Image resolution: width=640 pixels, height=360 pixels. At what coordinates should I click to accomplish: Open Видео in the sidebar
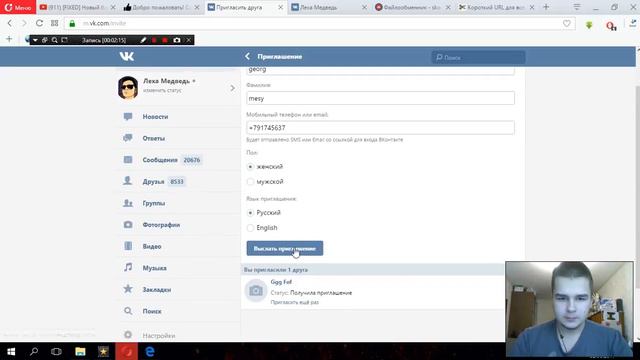[179, 247]
